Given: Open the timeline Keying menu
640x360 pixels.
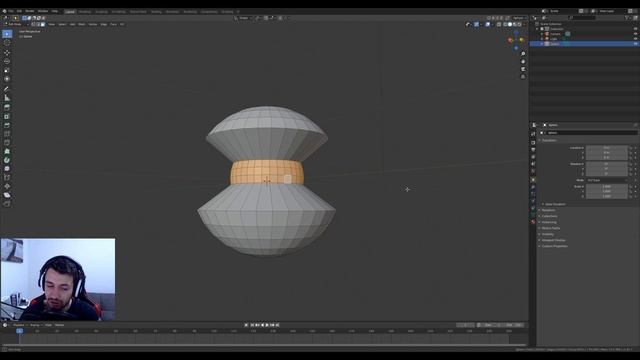Looking at the screenshot, I should coord(35,325).
